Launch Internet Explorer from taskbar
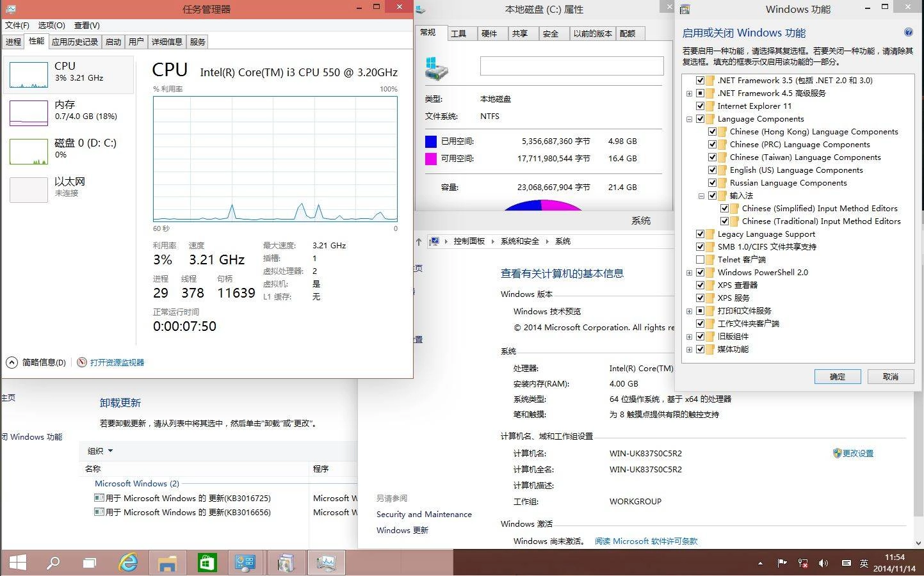 [x=129, y=563]
